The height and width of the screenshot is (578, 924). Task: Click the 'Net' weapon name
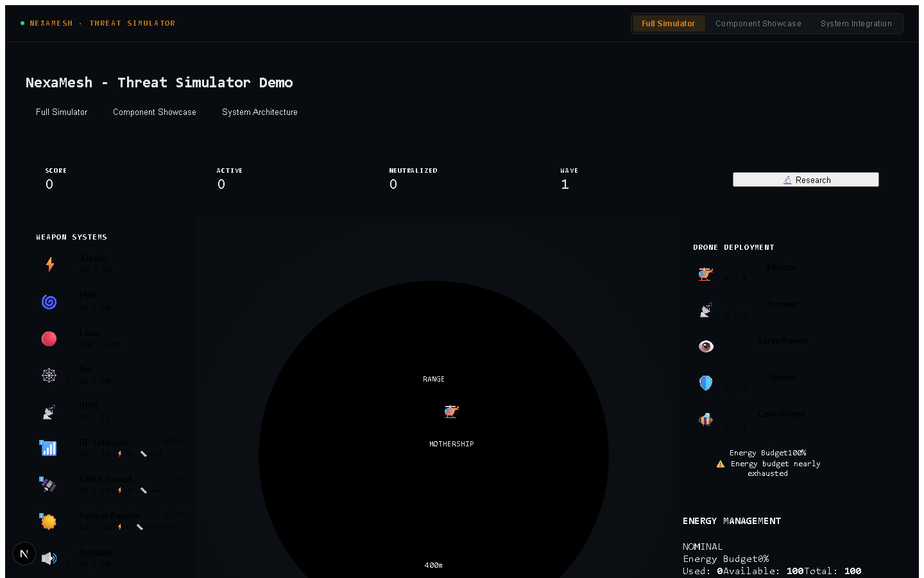[86, 369]
